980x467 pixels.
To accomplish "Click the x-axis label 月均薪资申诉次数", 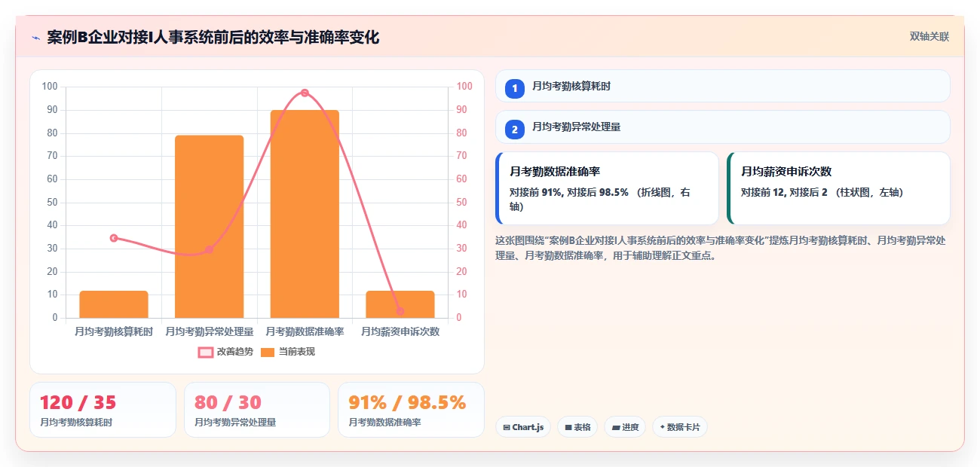I will point(400,331).
